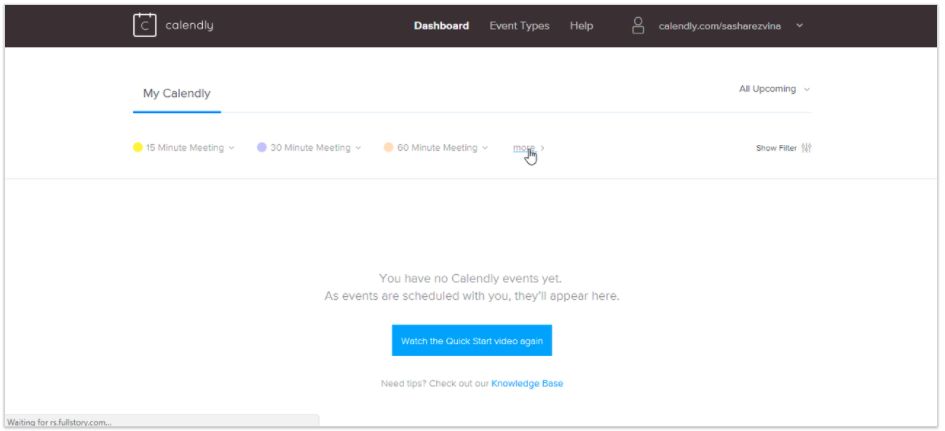
Task: Open the Help menu item
Action: pos(581,26)
